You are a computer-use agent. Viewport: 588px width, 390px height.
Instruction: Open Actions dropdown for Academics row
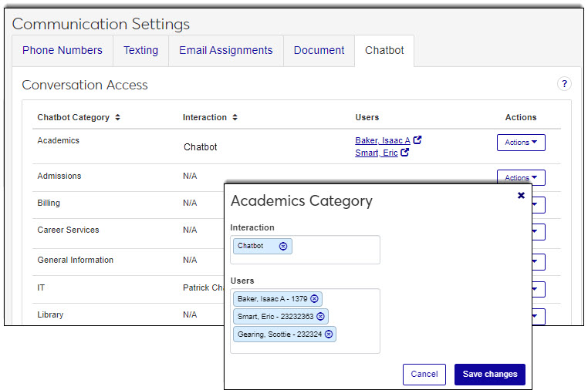click(521, 143)
